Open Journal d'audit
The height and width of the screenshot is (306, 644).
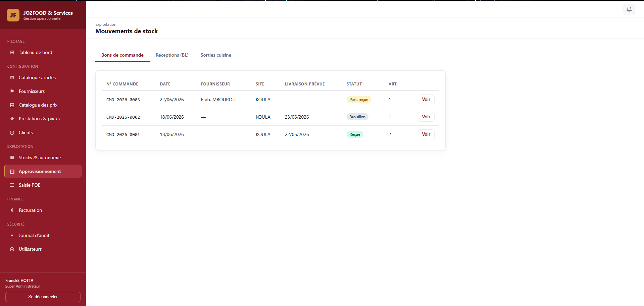(x=43, y=235)
